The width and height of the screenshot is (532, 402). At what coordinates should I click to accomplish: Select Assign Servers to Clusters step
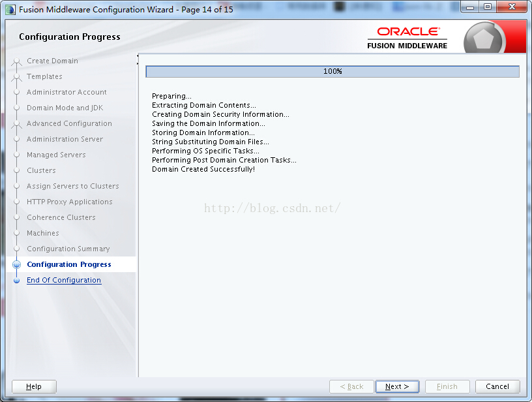[72, 186]
